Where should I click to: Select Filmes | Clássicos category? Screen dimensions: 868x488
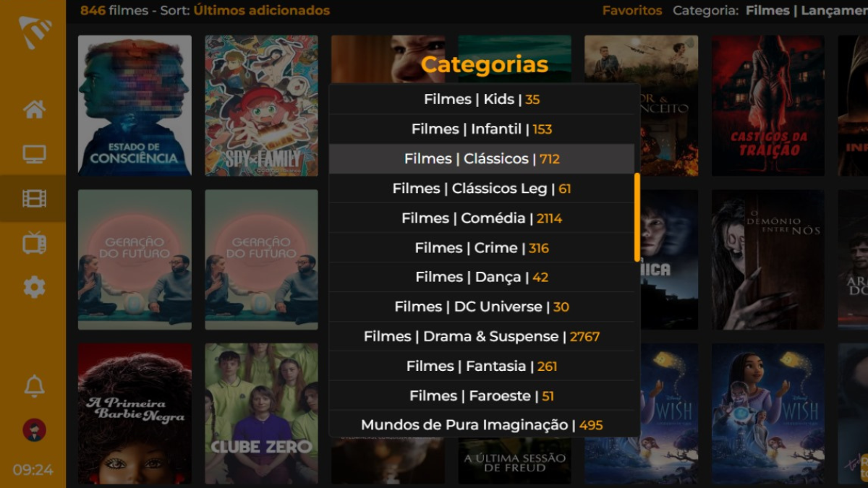[482, 158]
